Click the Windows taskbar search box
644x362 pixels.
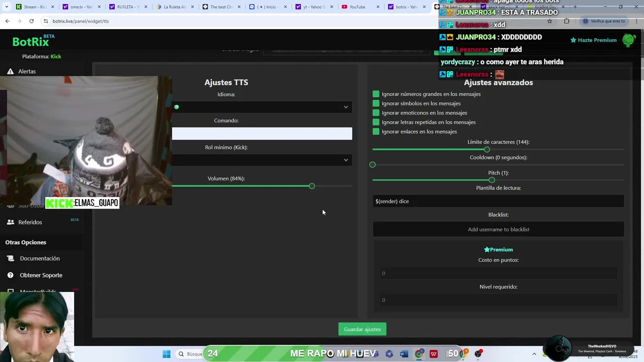189,354
